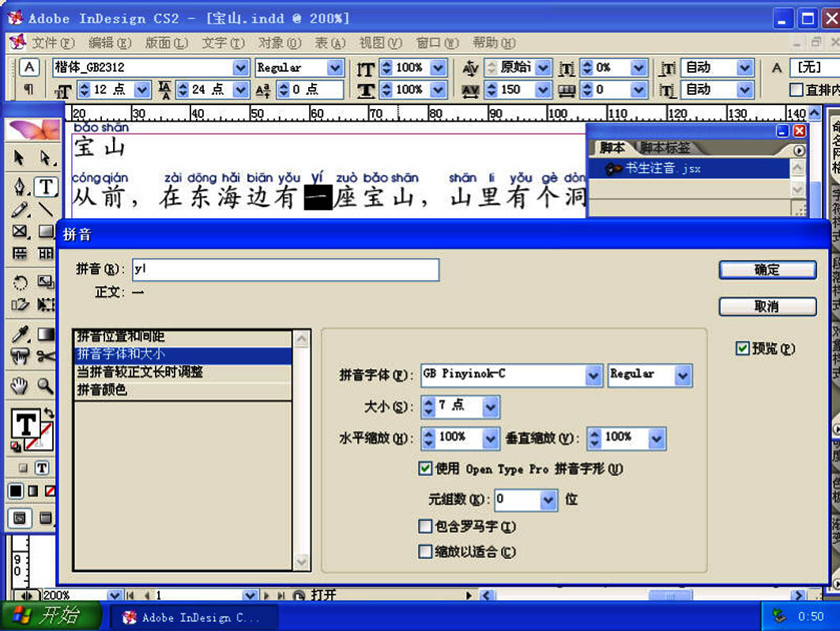Image resolution: width=840 pixels, height=631 pixels.
Task: Open the 拼音字体 GB Pinyinok-C font dropdown
Action: pyautogui.click(x=593, y=376)
